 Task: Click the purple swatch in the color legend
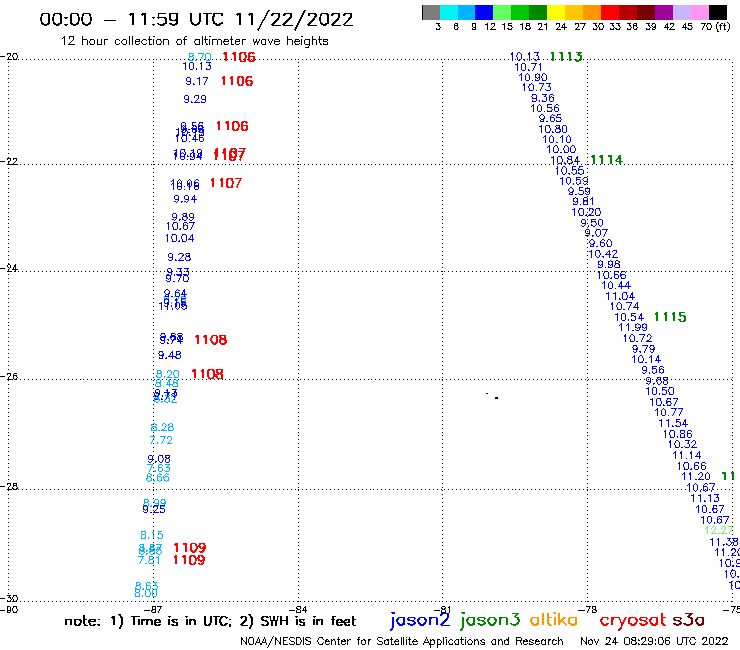coord(663,12)
